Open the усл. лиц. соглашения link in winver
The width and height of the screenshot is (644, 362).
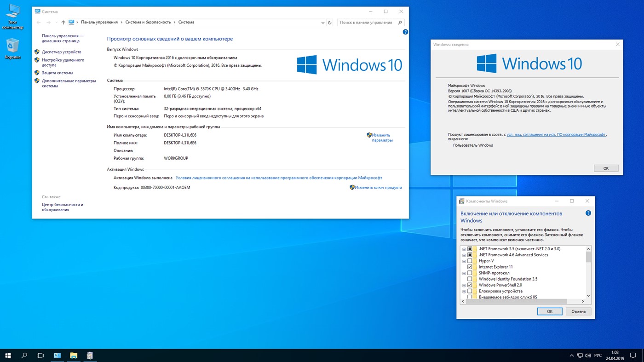point(556,135)
